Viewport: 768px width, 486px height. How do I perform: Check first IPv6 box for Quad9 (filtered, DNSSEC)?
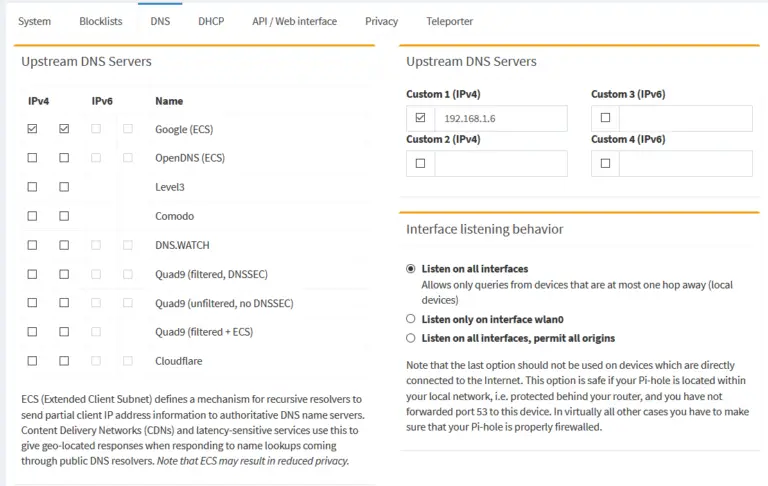[x=96, y=274]
